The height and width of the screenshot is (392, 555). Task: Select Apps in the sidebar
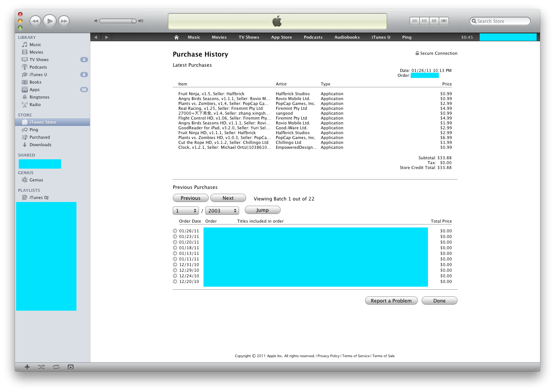[34, 90]
